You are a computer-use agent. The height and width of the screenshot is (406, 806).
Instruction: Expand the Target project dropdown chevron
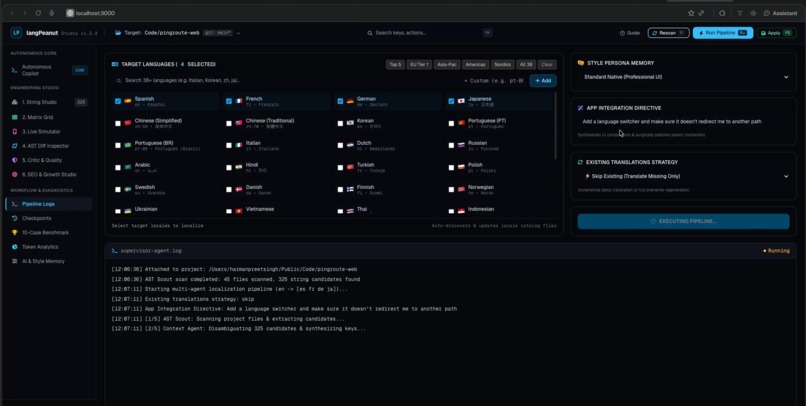point(238,33)
